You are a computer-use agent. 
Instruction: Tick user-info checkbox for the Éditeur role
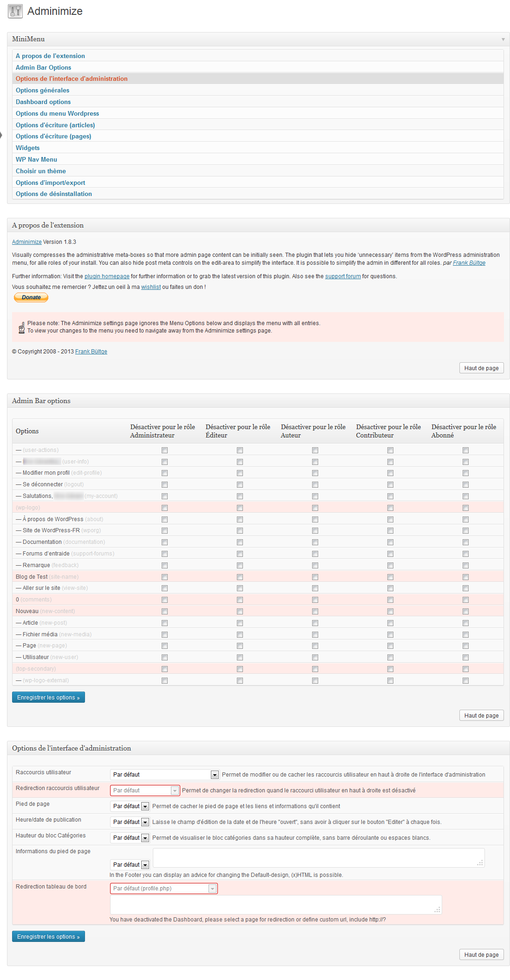[240, 462]
